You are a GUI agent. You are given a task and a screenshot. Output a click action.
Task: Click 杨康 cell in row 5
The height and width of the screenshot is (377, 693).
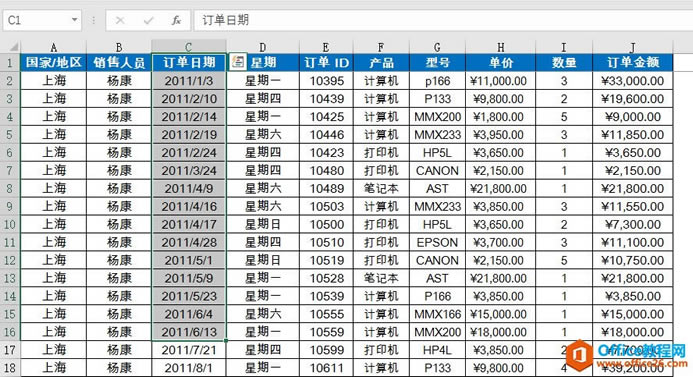point(119,134)
